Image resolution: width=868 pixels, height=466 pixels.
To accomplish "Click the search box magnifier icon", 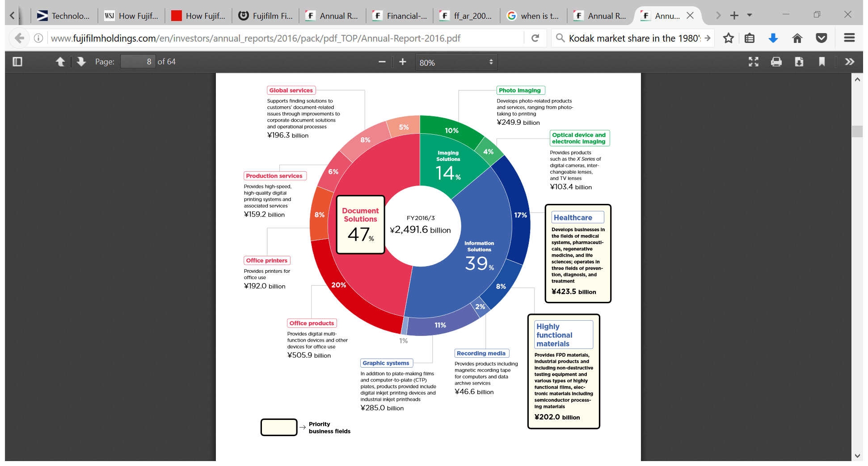I will point(560,38).
